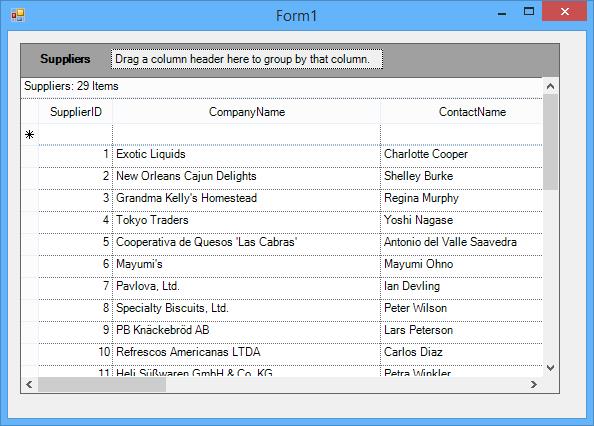Viewport: 594px width, 426px height.
Task: Click the horizontal scrollbar right arrow
Action: tap(534, 384)
